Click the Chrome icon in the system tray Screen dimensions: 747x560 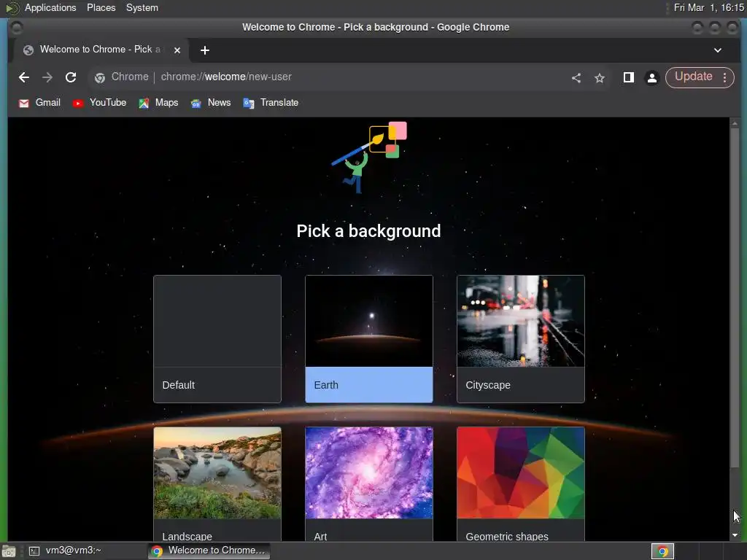pos(662,551)
